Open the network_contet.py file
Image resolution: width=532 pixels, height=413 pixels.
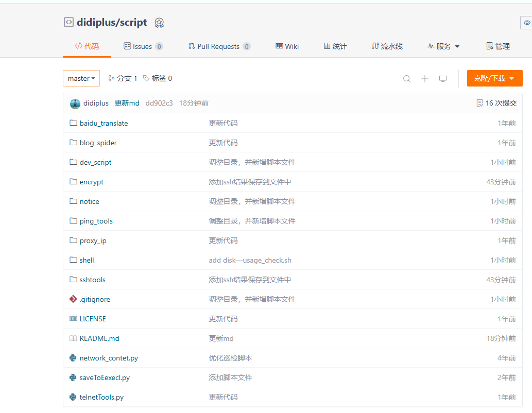(109, 358)
